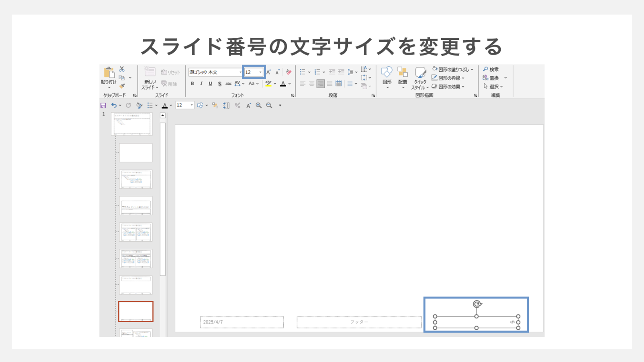This screenshot has width=644, height=362.
Task: Toggle right align text button
Action: [321, 84]
